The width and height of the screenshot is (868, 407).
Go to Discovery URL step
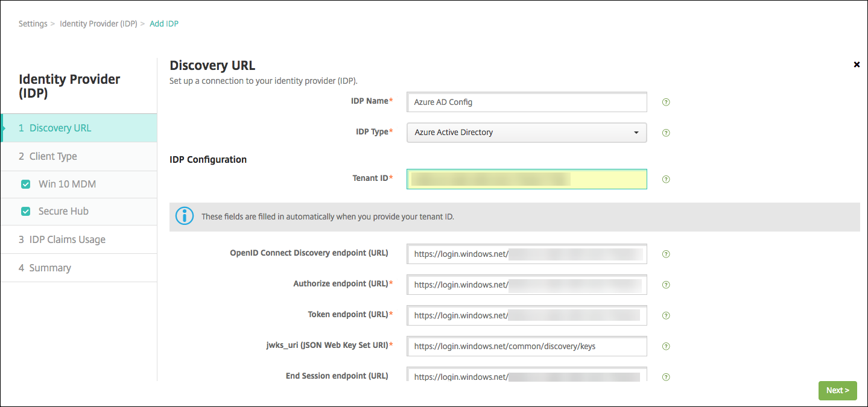(60, 128)
